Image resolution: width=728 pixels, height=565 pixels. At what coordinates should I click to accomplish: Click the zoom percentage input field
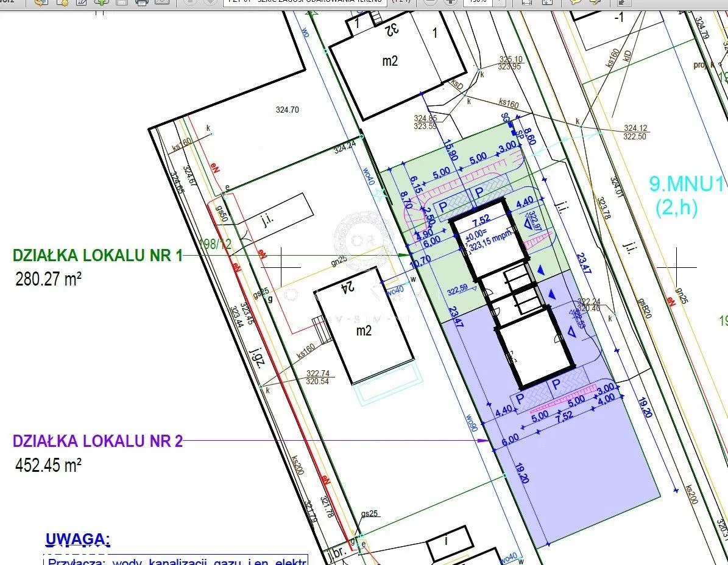tap(478, 2)
